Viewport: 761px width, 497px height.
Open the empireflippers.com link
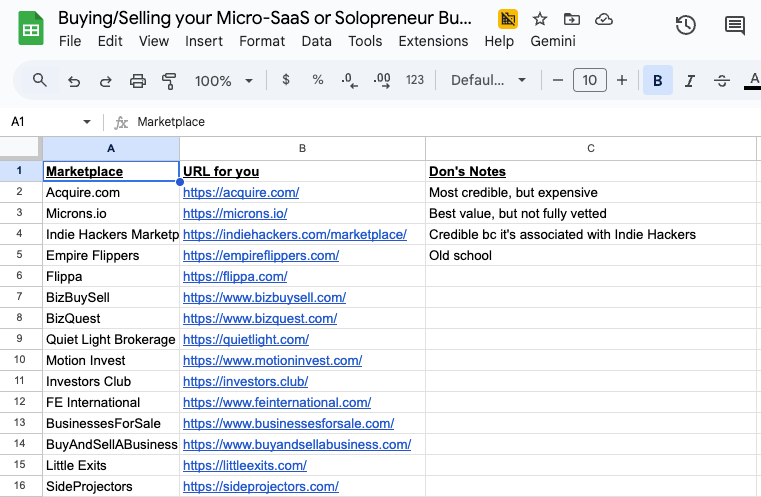261,255
